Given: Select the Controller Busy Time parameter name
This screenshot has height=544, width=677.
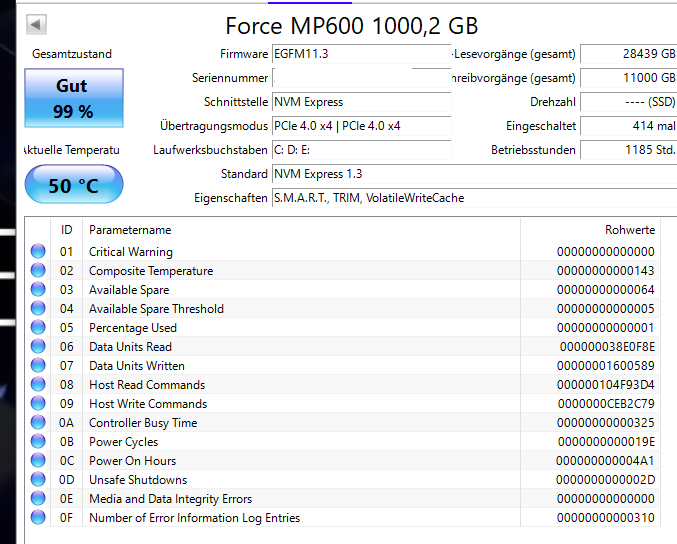Looking at the screenshot, I should [143, 423].
